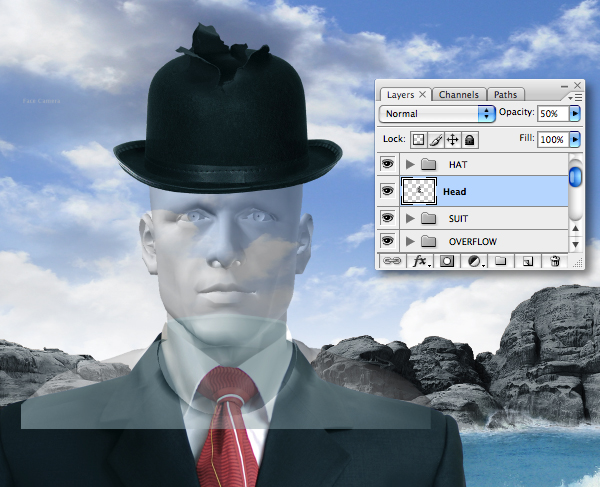Image resolution: width=600 pixels, height=487 pixels.
Task: Open the Opacity slider arrow
Action: (x=575, y=114)
